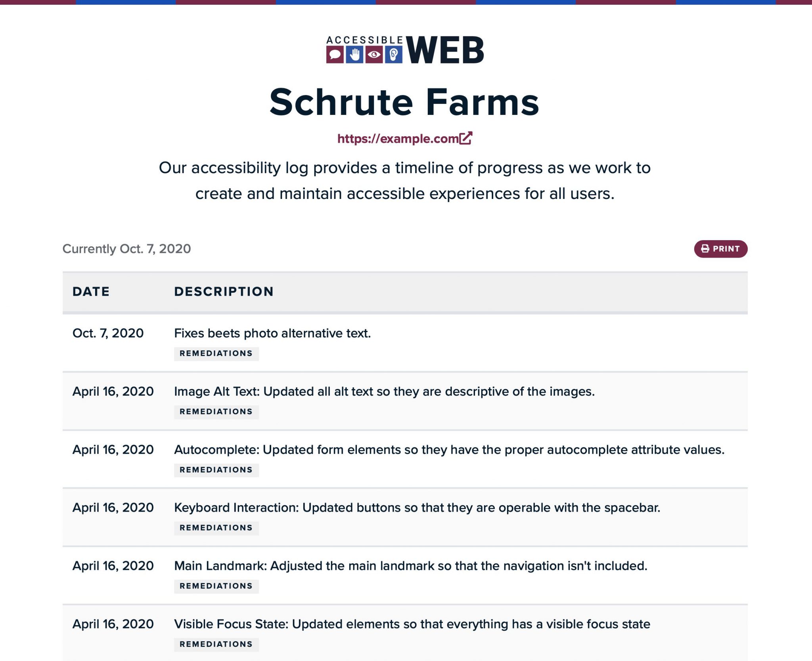Screen dimensions: 812x661
Task: Click the Date column header
Action: tap(91, 292)
